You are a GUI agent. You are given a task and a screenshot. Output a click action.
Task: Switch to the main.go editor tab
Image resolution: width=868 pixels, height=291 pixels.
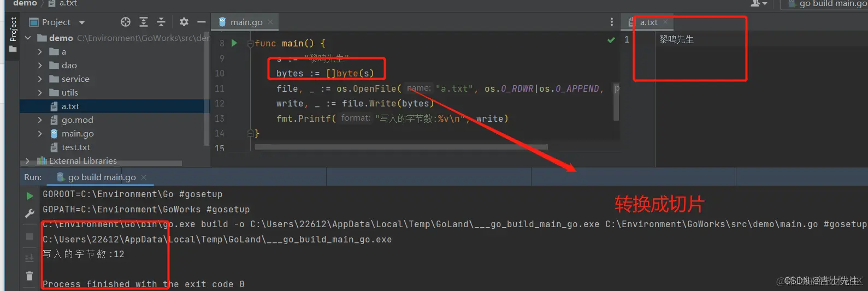point(246,22)
